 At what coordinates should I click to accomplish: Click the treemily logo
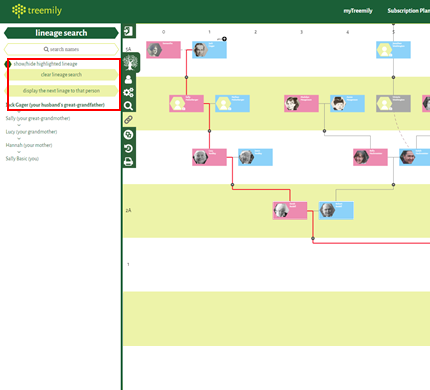[x=37, y=11]
